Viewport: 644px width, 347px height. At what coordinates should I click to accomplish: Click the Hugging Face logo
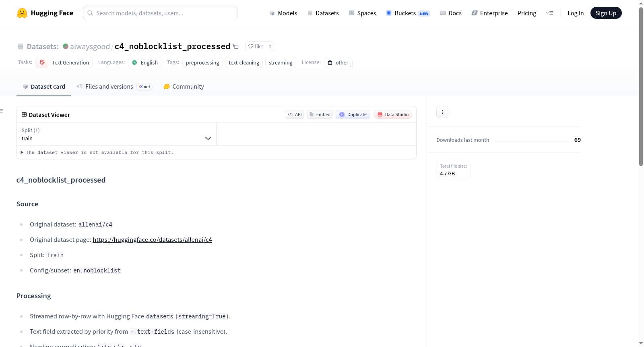point(45,13)
